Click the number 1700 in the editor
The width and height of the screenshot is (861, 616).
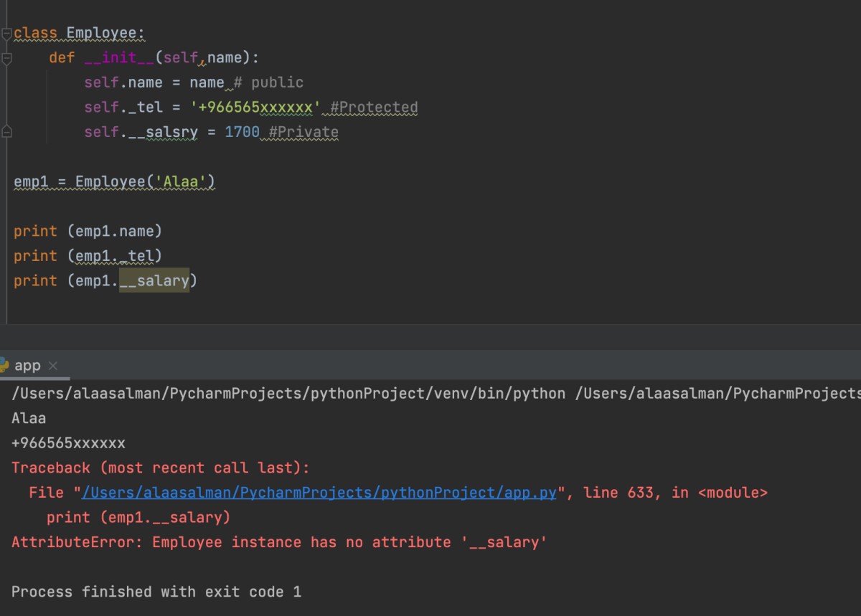pos(242,132)
